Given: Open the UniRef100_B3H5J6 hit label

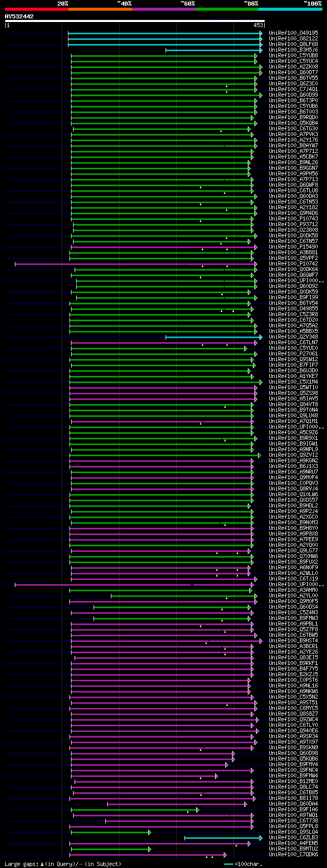Looking at the screenshot, I should (x=293, y=50).
